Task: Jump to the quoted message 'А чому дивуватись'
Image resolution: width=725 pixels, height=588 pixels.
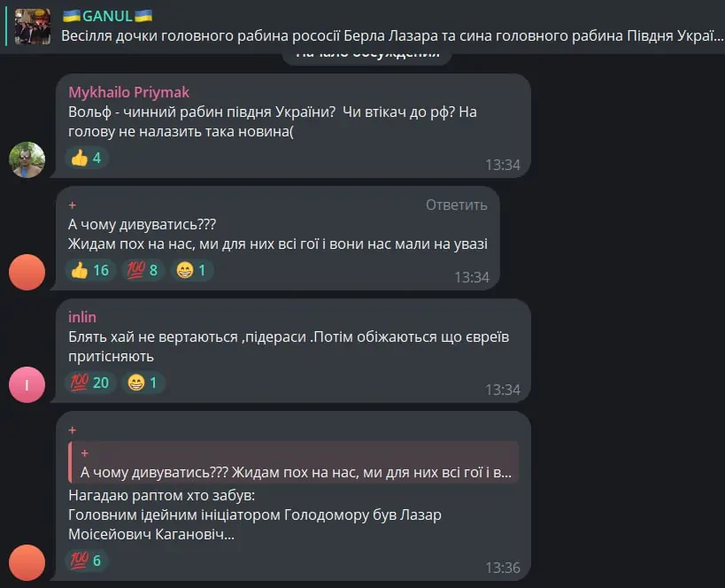Action: (294, 462)
